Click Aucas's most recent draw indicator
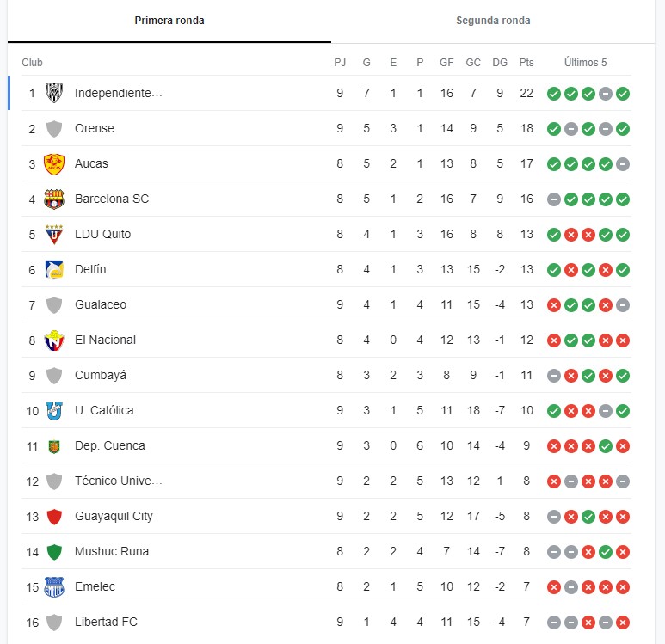This screenshot has height=644, width=665. click(623, 163)
